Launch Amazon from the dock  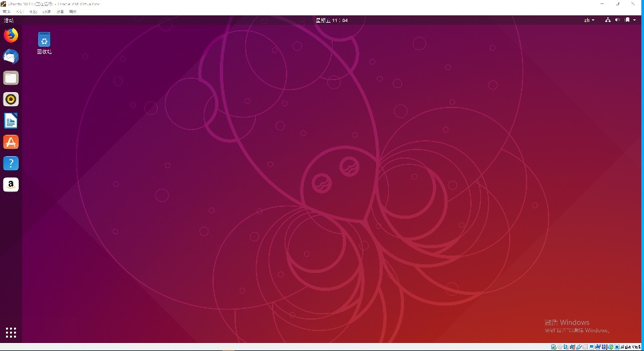[11, 185]
